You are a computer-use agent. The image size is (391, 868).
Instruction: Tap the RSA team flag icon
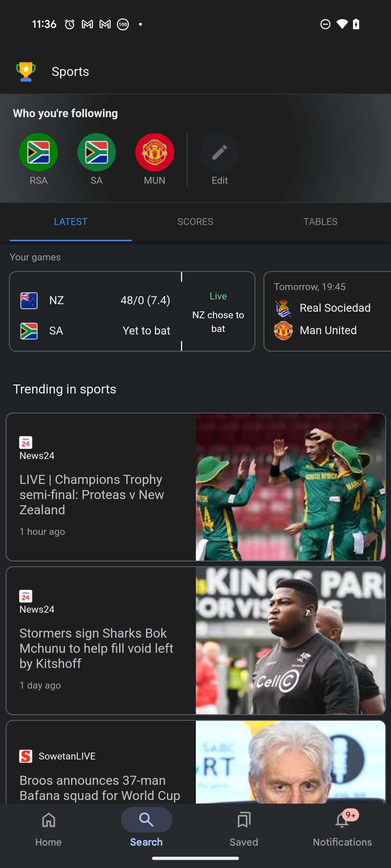click(38, 152)
